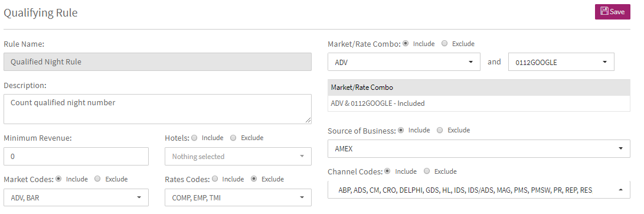Select Include for Market/Rate Combo
The height and width of the screenshot is (214, 644).
pyautogui.click(x=406, y=44)
